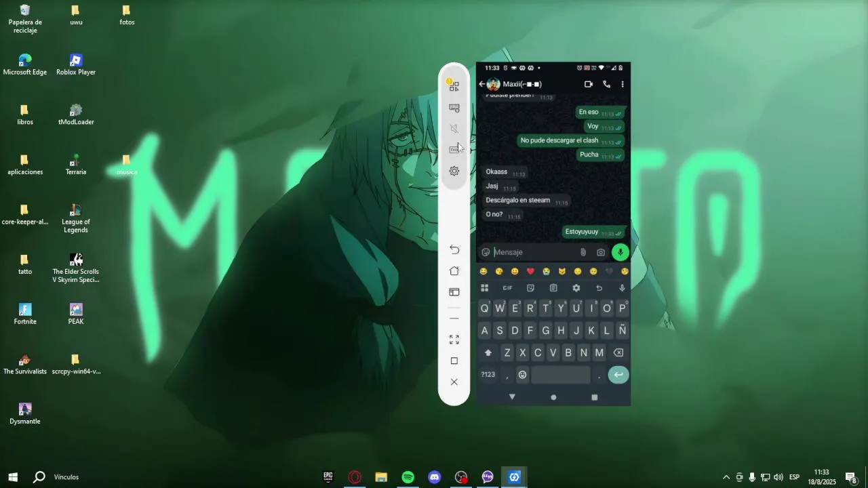Open Discord from the taskbar
The height and width of the screenshot is (488, 868).
435,477
